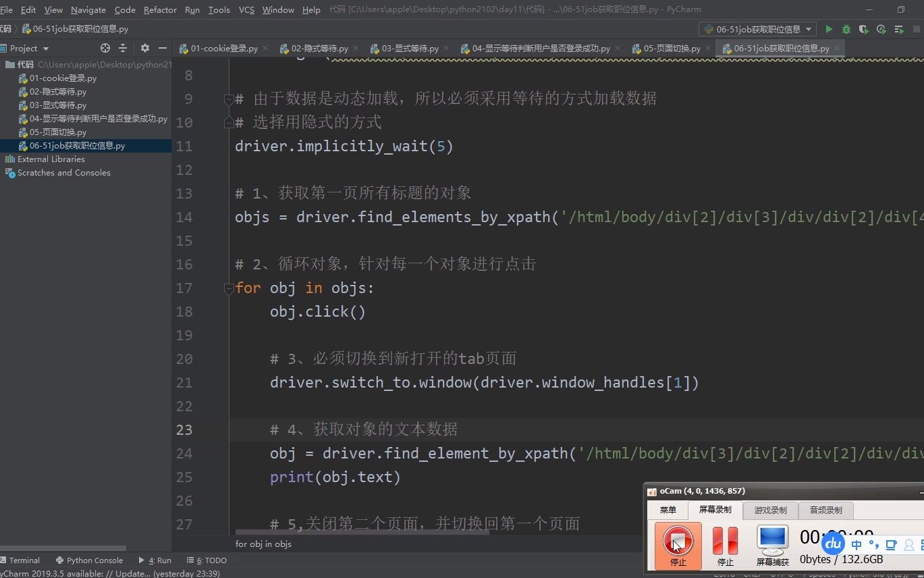Switch to the 03-显式等待.py editor tab

(410, 48)
